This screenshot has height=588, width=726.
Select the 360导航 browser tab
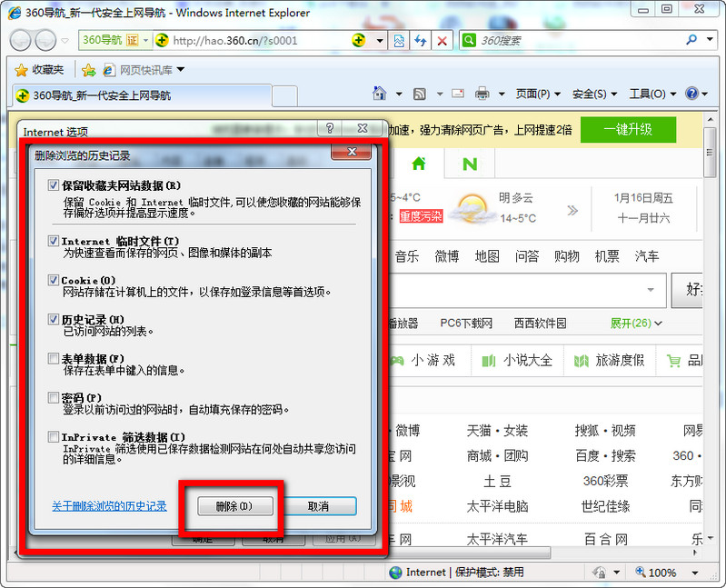click(141, 95)
